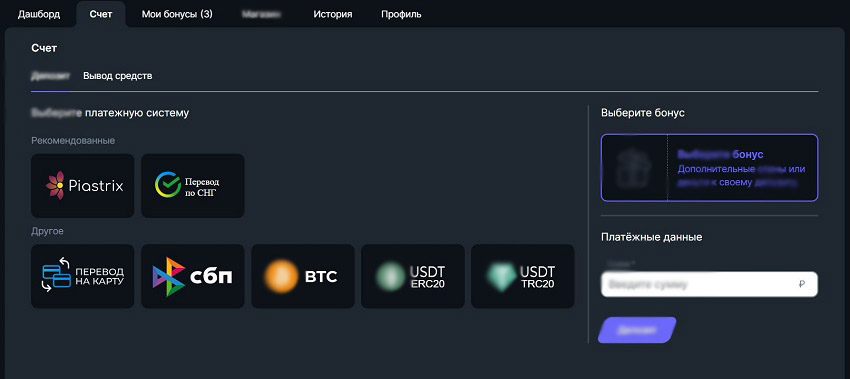Click the purple deposit submit button
Image resolution: width=850 pixels, height=379 pixels.
point(637,330)
